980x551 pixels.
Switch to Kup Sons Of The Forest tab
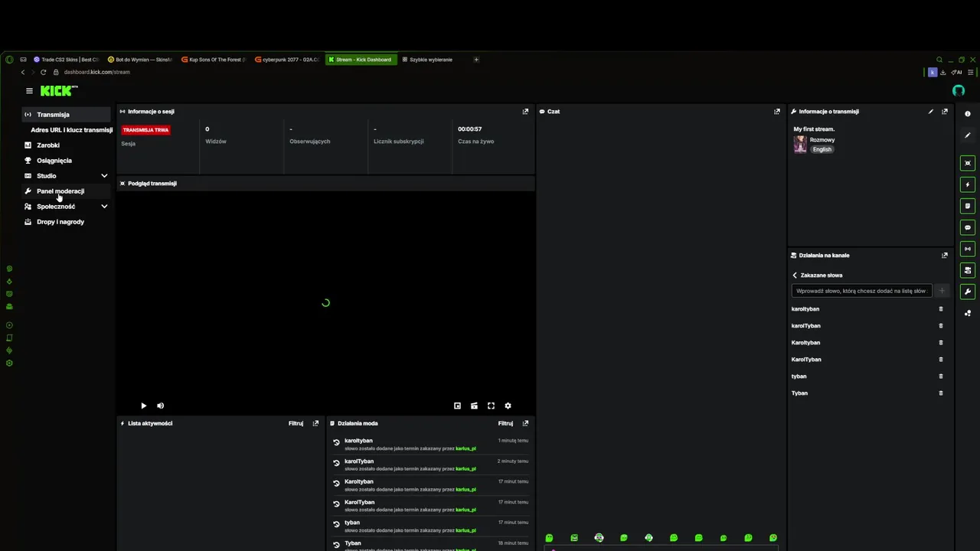pos(214,60)
